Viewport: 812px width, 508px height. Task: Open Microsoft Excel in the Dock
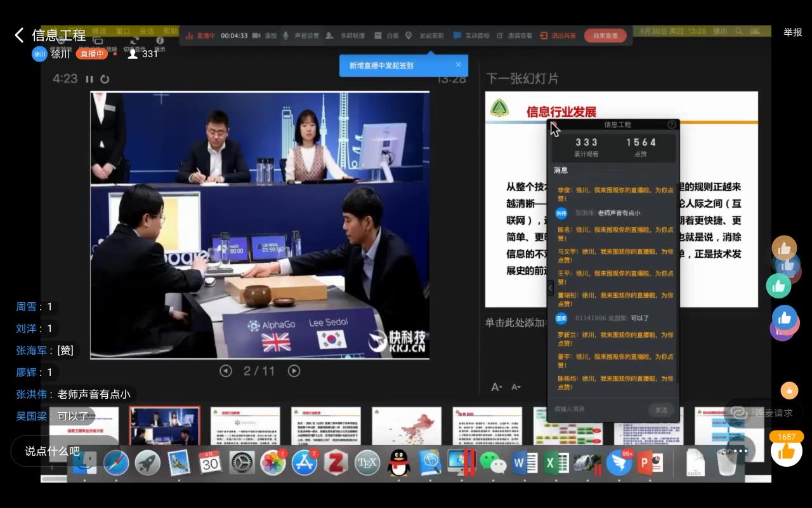(556, 463)
